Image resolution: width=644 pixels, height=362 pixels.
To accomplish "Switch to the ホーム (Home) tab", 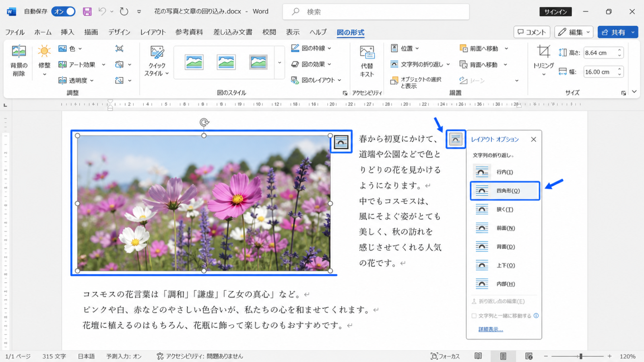I will tap(43, 32).
